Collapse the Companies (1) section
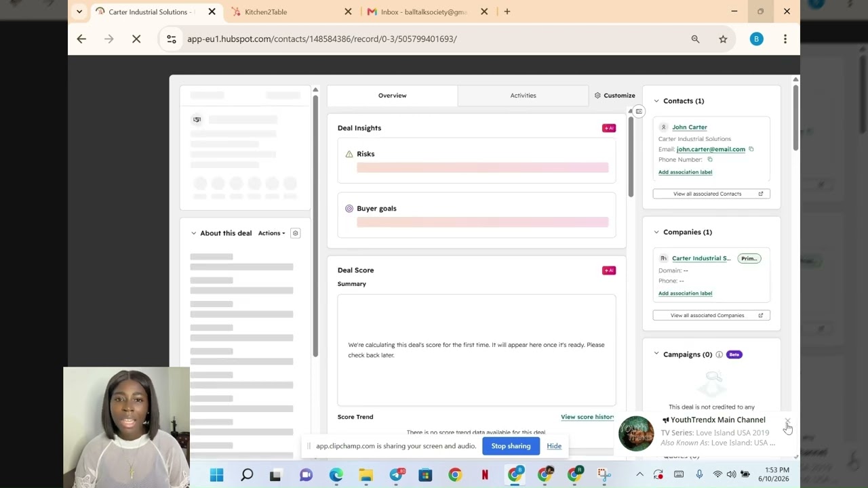Image resolution: width=868 pixels, height=488 pixels. pos(656,232)
